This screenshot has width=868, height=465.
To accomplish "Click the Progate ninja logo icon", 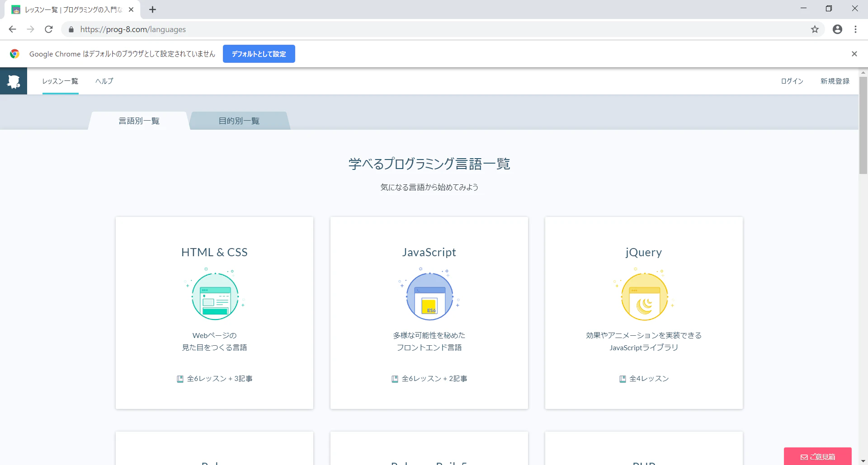I will point(14,81).
